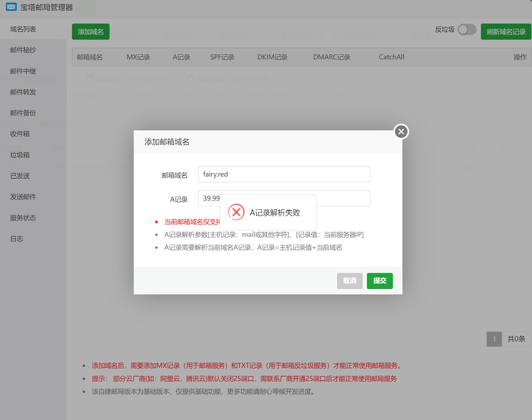
Task: Click the 邮箱域名 table column header
Action: pyautogui.click(x=90, y=57)
